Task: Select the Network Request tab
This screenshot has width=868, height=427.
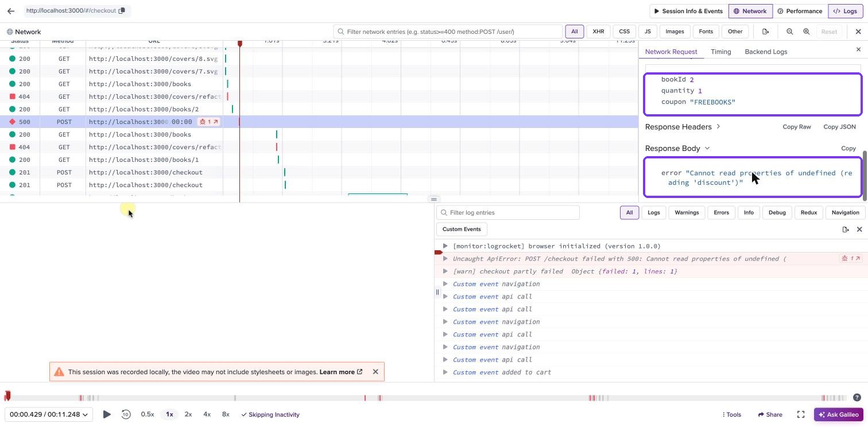Action: pos(671,52)
